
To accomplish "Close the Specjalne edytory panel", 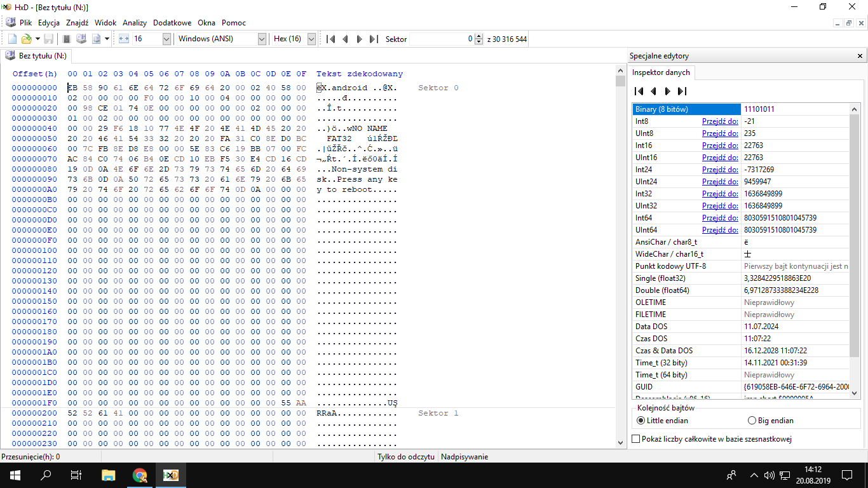I will click(860, 55).
